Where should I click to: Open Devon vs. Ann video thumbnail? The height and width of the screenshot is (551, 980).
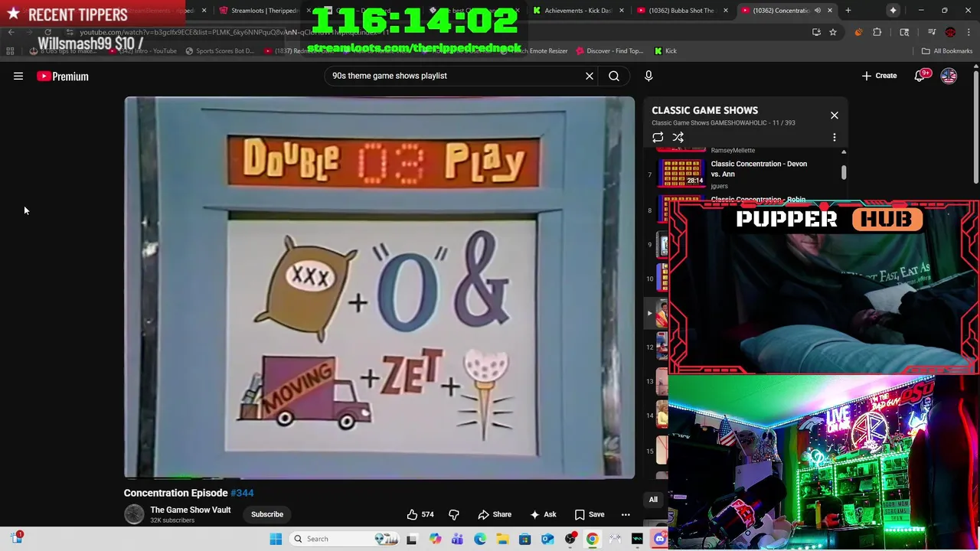682,174
